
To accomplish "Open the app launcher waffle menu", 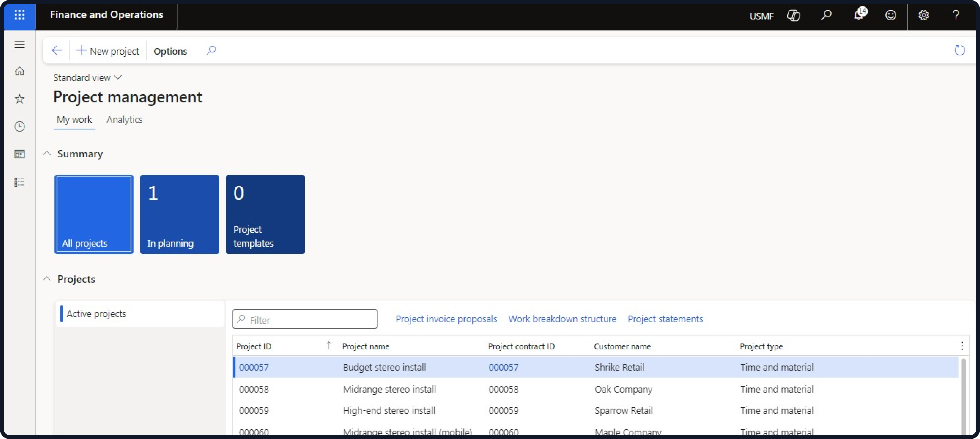I will coord(19,15).
